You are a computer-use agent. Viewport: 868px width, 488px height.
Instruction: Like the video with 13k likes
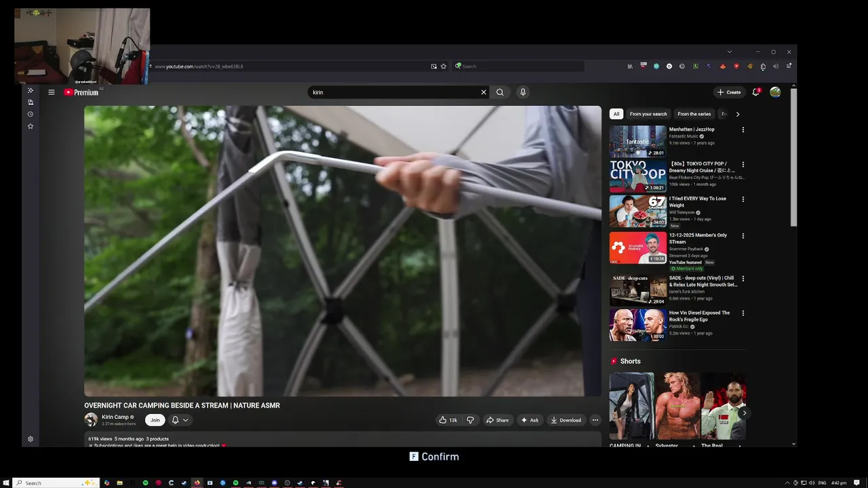[448, 420]
